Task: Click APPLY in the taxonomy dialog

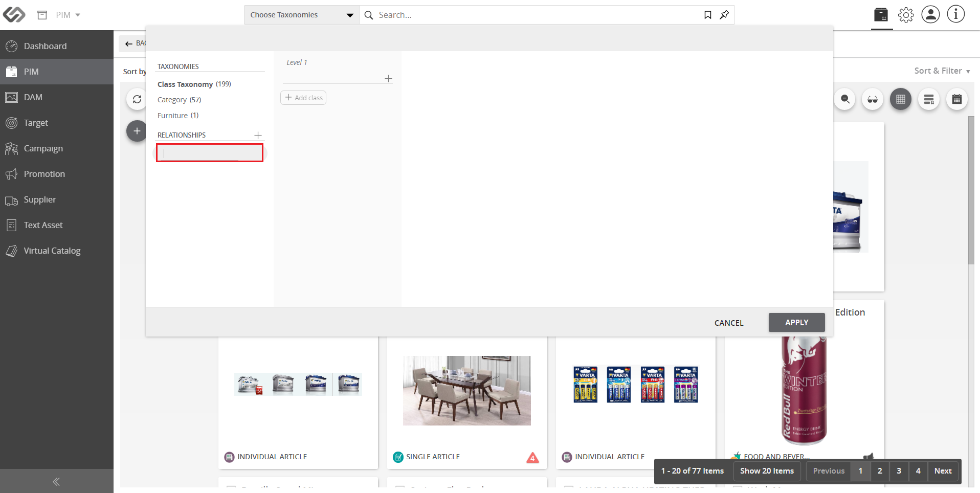Action: click(796, 322)
